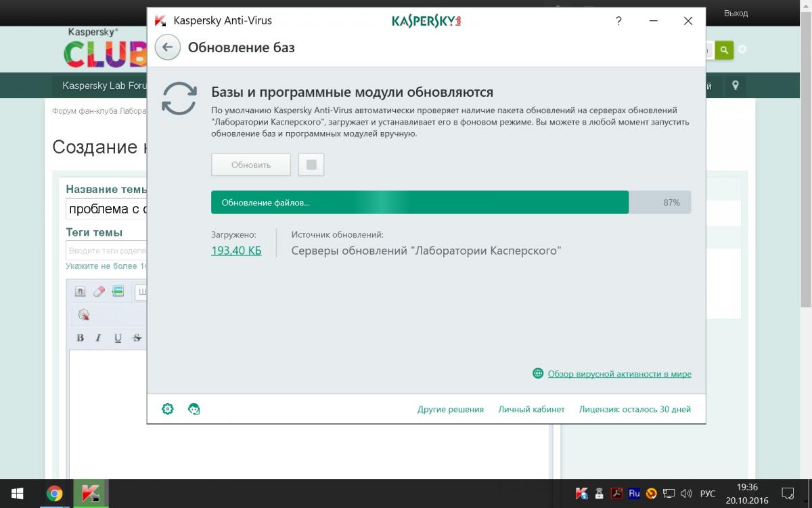812x508 pixels.
Task: Switch input language via РУС indicator
Action: click(x=708, y=494)
